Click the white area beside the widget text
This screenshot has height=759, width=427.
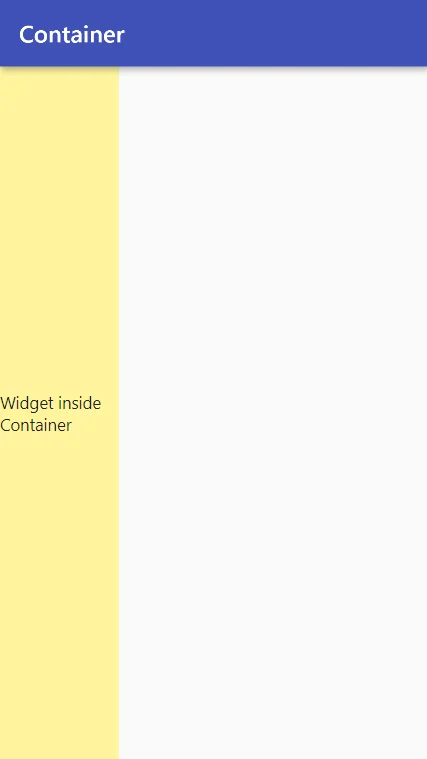[x=273, y=414]
